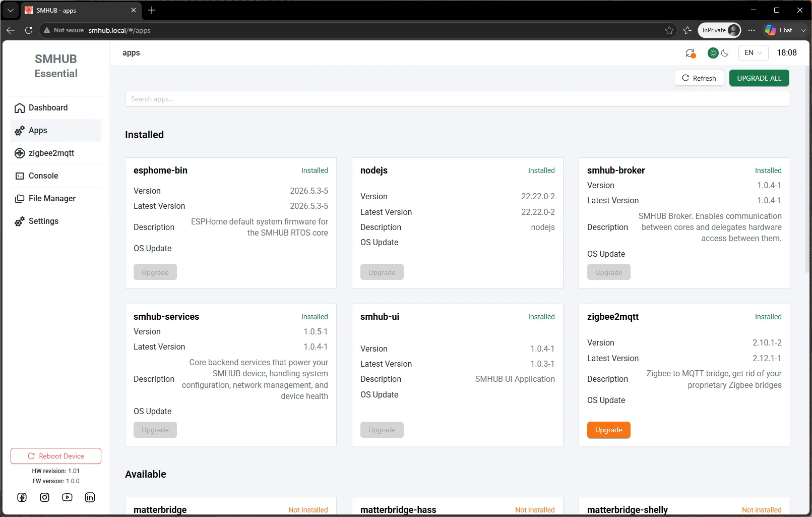Click the Console terminal icon
The image size is (812, 517).
(x=20, y=176)
